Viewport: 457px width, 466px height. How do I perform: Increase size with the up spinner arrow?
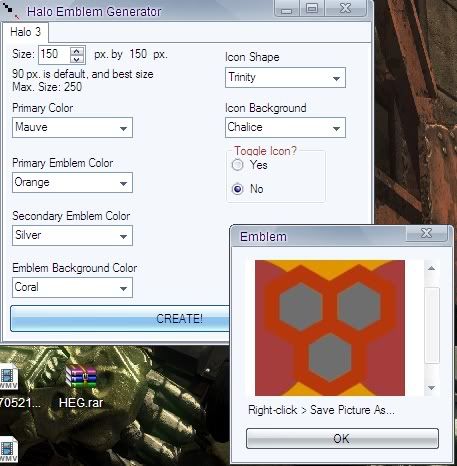pyautogui.click(x=77, y=51)
